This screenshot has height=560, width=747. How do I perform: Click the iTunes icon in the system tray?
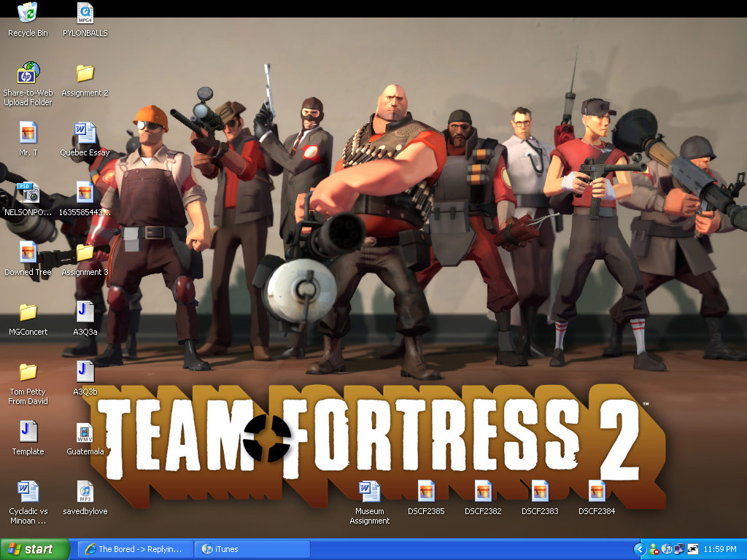(667, 549)
